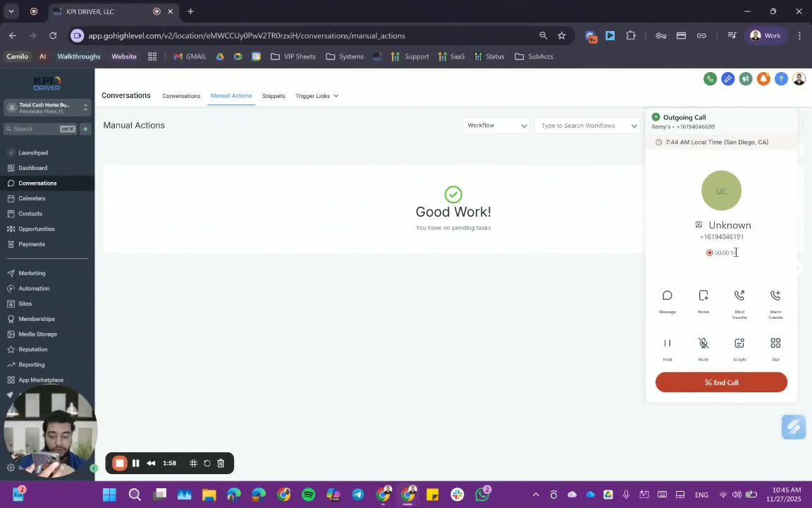The image size is (812, 508).
Task: Open Spotify from the taskbar
Action: coord(308,495)
